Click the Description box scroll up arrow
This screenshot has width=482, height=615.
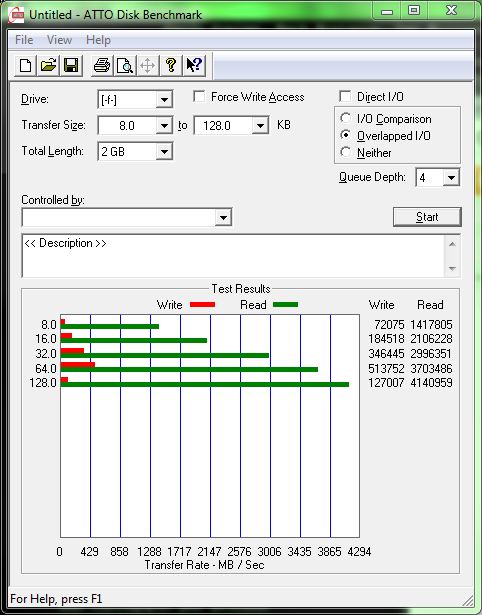coord(452,244)
